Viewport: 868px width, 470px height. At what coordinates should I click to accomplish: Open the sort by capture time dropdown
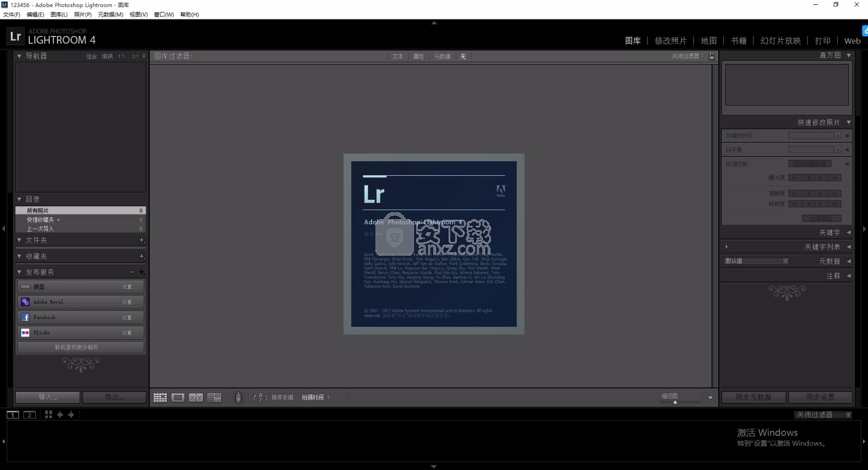tap(316, 398)
